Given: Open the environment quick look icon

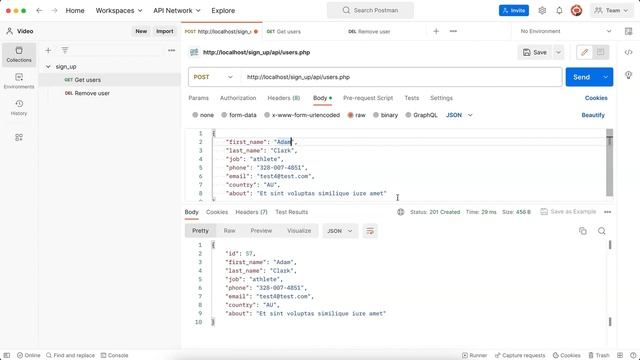Looking at the screenshot, I should coord(629,31).
